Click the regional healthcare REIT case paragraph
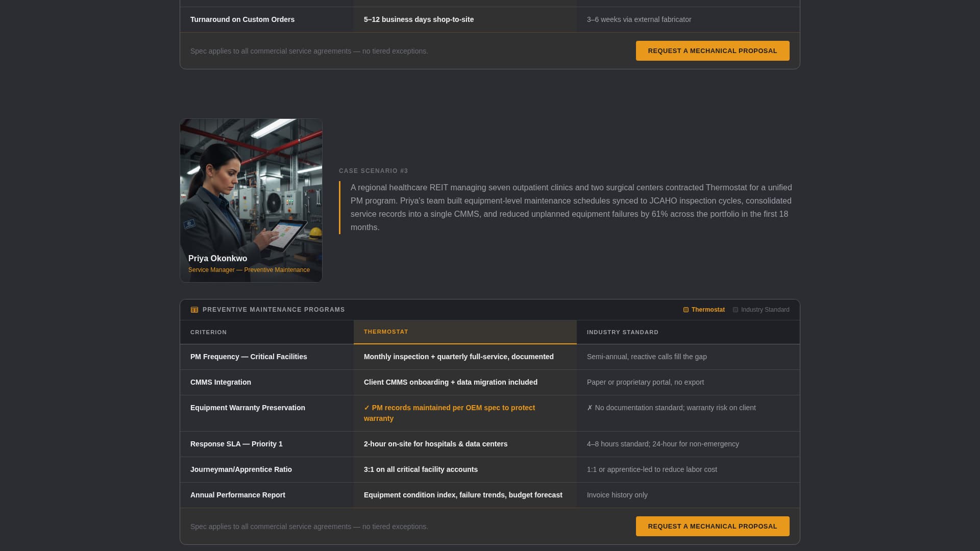The width and height of the screenshot is (980, 551). (x=571, y=208)
